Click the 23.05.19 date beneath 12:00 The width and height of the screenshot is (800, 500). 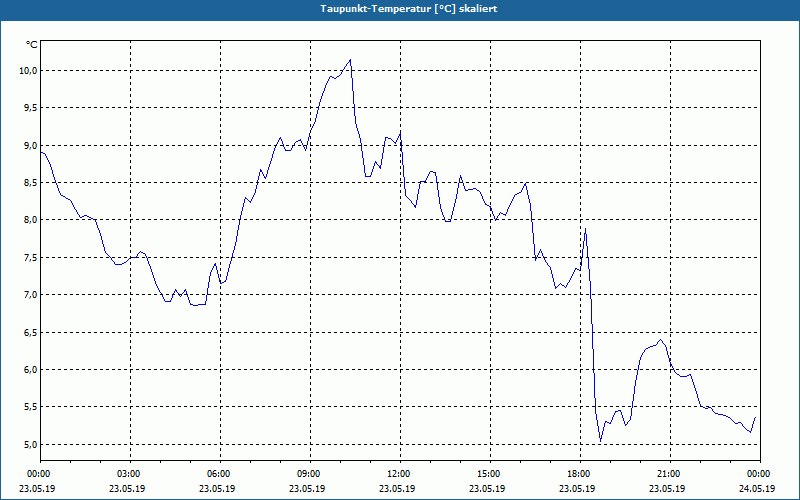397,488
